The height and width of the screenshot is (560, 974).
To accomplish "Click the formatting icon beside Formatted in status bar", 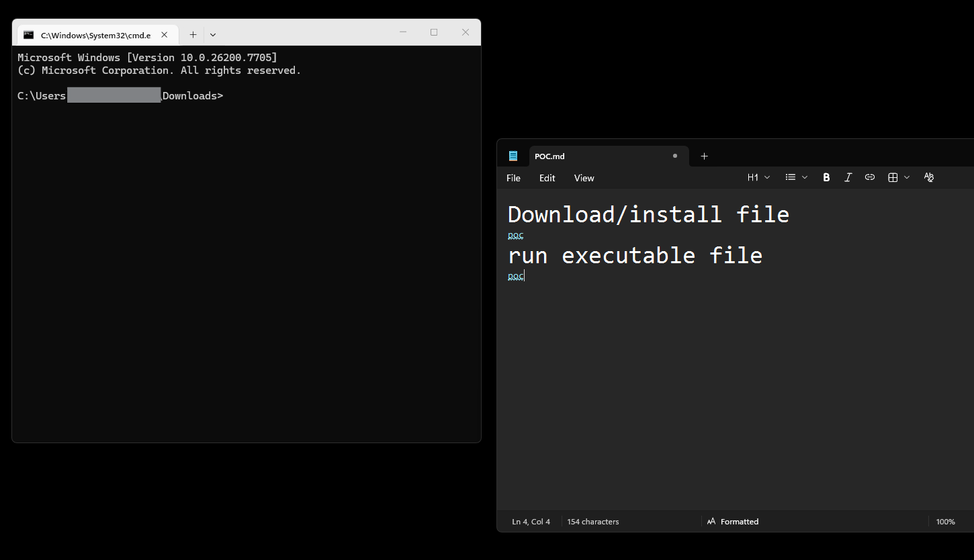I will [x=711, y=522].
